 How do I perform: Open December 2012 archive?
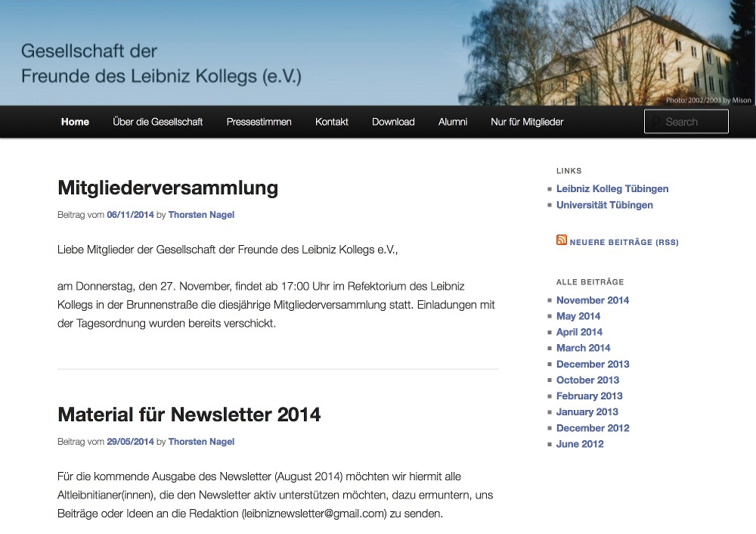(593, 428)
